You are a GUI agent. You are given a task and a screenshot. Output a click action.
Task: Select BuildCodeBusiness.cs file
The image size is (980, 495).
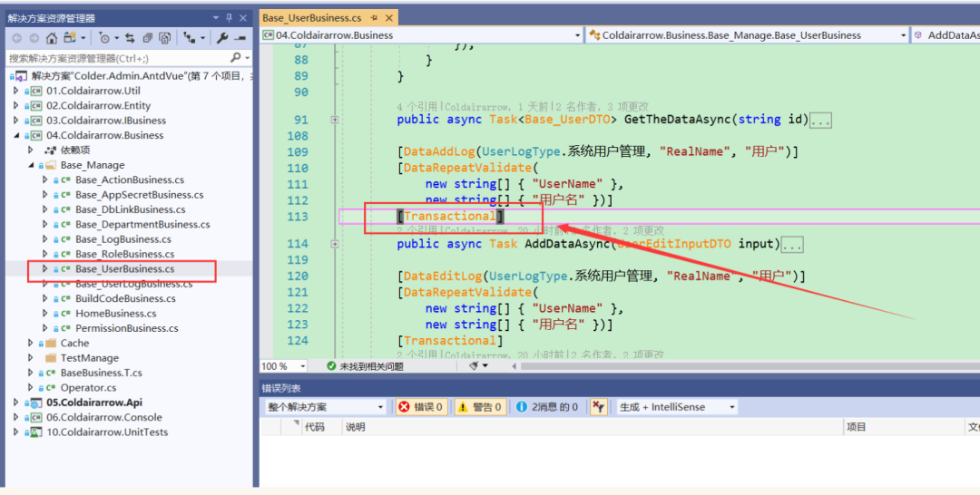pos(125,298)
